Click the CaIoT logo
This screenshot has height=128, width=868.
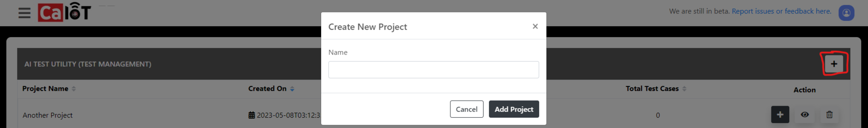coord(64,13)
